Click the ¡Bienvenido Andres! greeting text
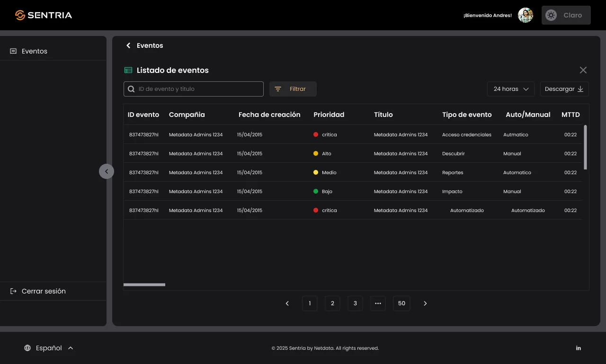This screenshot has height=364, width=606. point(488,16)
